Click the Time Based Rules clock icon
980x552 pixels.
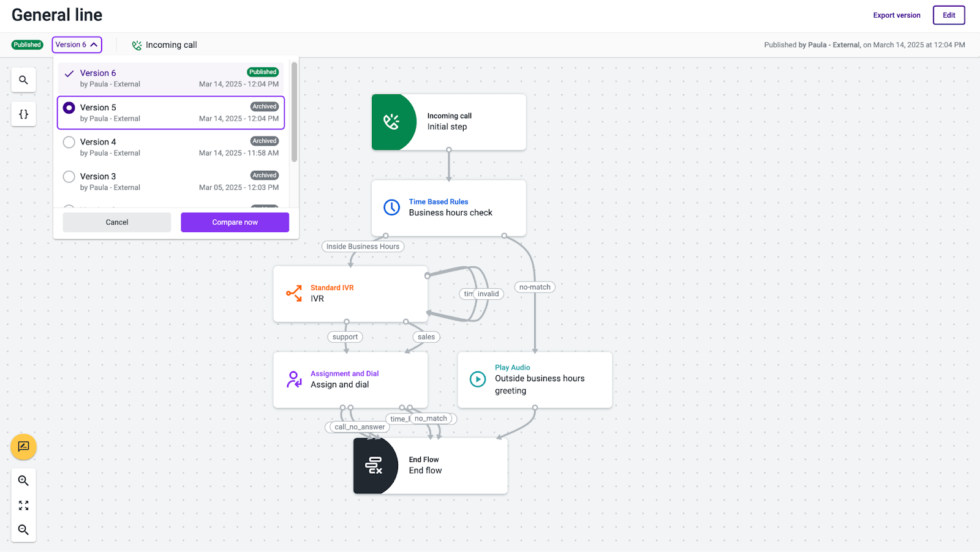pos(391,207)
